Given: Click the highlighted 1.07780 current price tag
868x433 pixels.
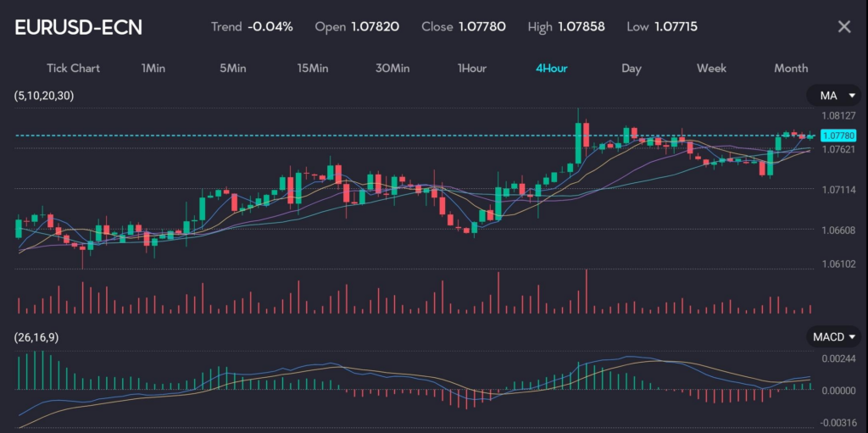Looking at the screenshot, I should click(837, 136).
